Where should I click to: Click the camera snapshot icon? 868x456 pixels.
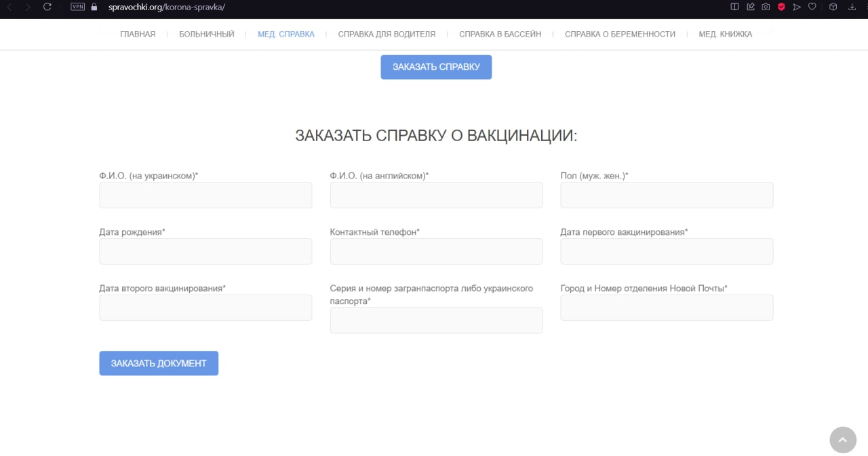pos(766,7)
